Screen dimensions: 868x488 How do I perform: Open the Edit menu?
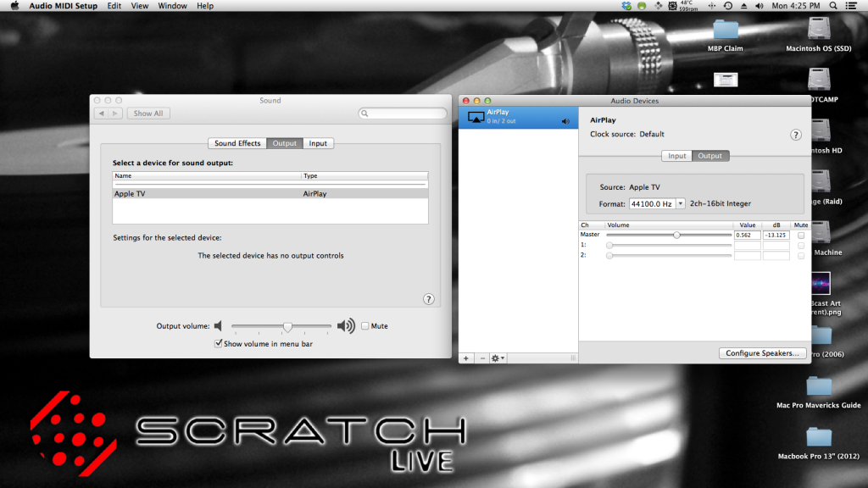114,6
